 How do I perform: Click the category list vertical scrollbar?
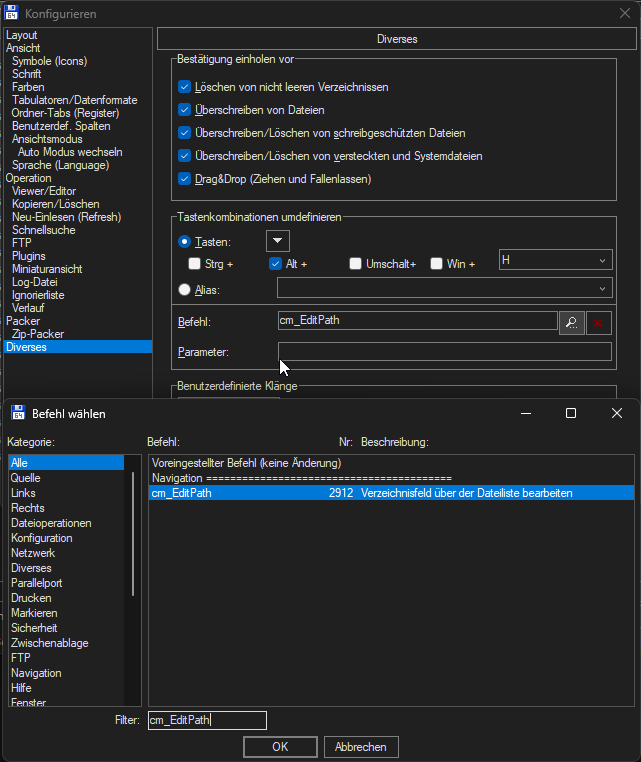point(132,530)
